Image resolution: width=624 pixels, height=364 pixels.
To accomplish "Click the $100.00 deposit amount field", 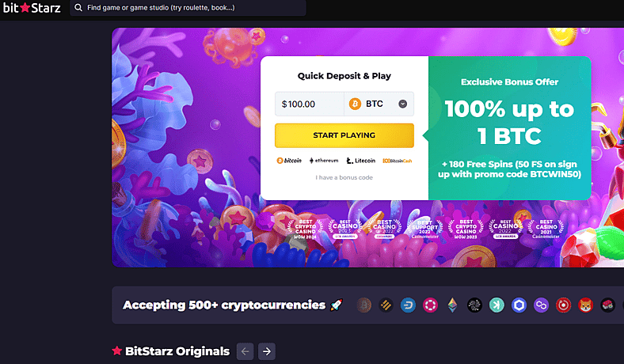I will [309, 104].
